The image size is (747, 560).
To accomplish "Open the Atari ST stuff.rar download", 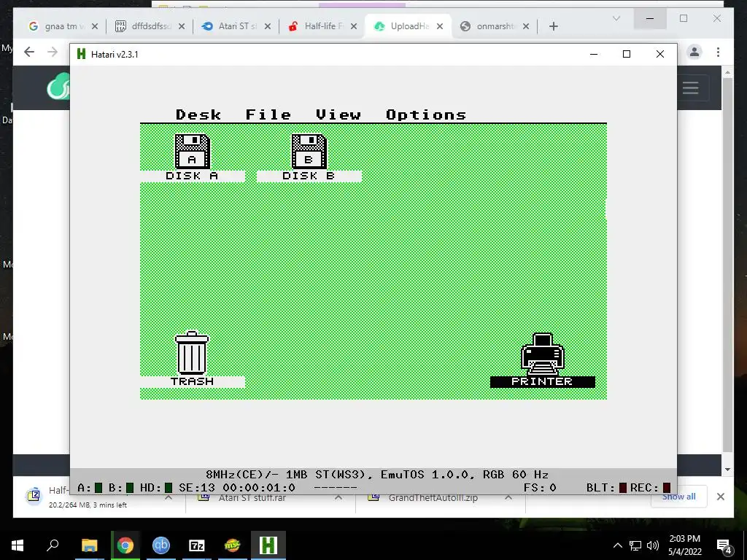I will click(x=252, y=498).
